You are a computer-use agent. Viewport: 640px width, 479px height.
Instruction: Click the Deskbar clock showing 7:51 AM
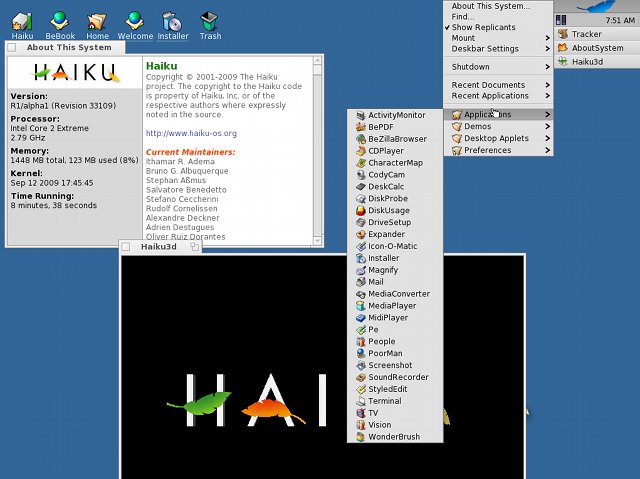pyautogui.click(x=620, y=20)
